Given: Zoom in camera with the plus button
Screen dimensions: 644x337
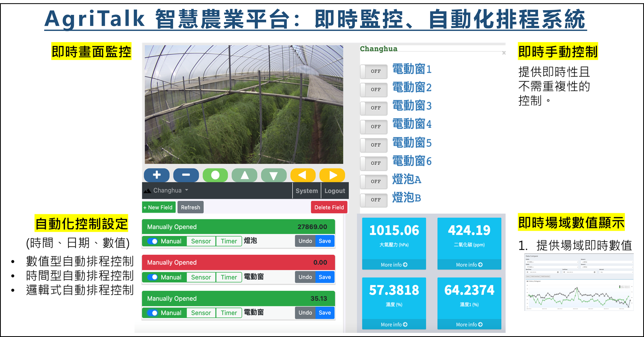Looking at the screenshot, I should (x=157, y=175).
